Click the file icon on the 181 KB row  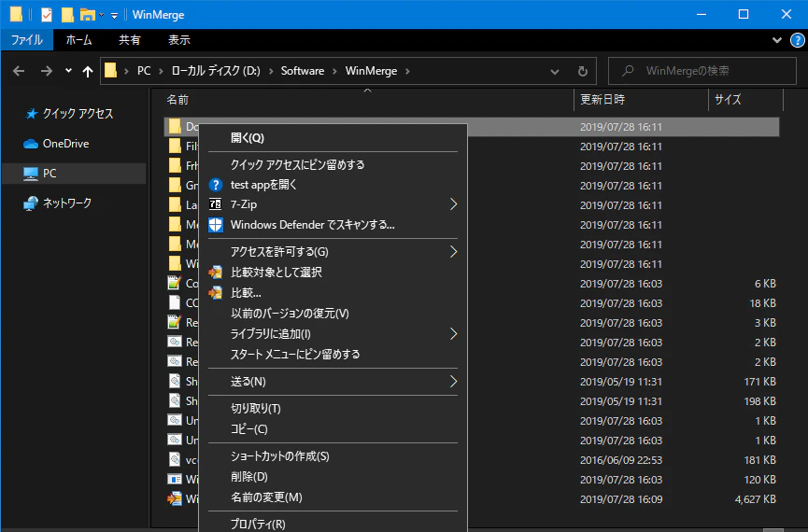pyautogui.click(x=176, y=460)
